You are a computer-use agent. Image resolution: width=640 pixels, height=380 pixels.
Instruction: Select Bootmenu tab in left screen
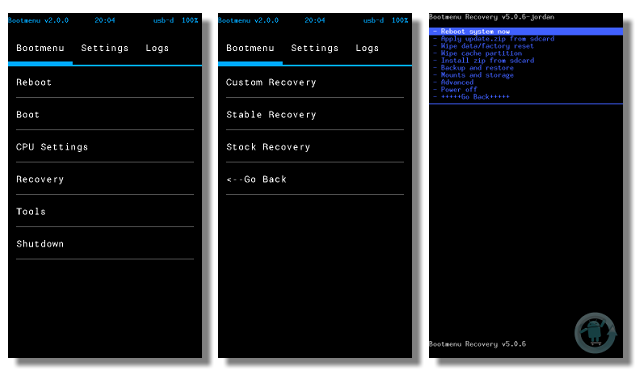[x=40, y=48]
